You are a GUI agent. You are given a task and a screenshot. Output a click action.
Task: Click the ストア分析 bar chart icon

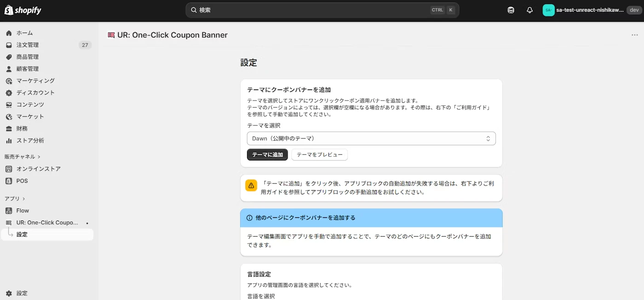click(x=9, y=141)
